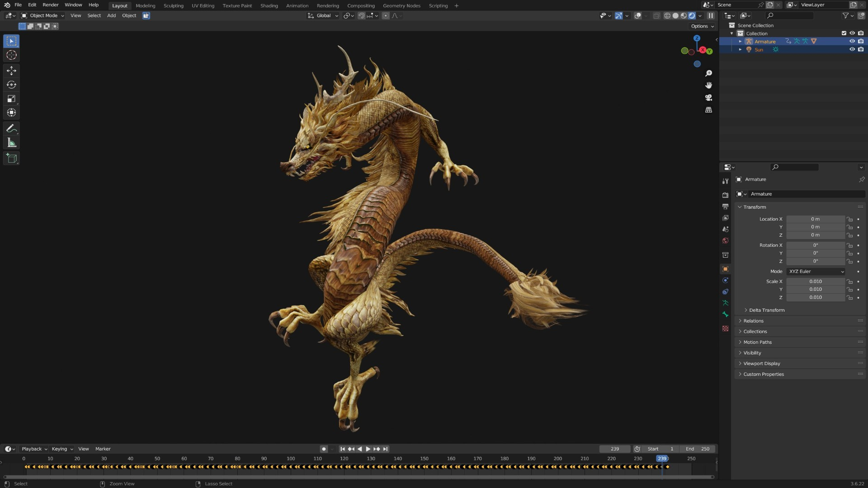Open the Tool properties tab

[x=725, y=181]
